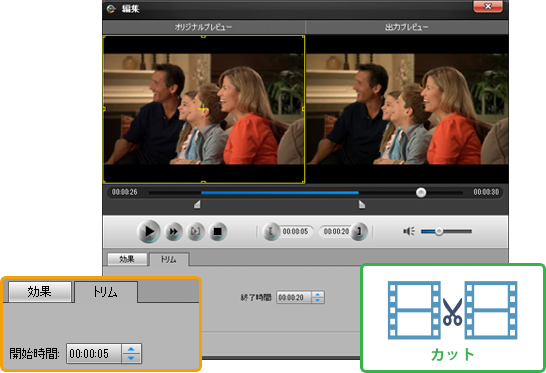Click the 終了時間 field showing 00:00:20

click(294, 297)
